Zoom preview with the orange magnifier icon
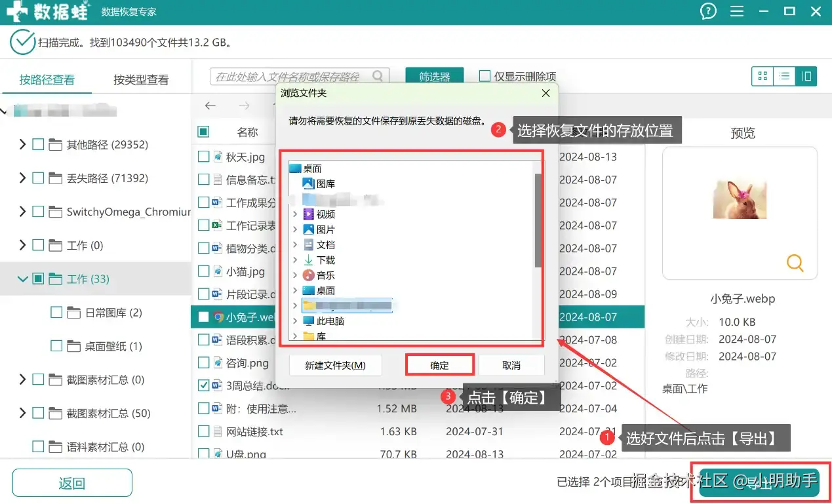 click(x=795, y=263)
